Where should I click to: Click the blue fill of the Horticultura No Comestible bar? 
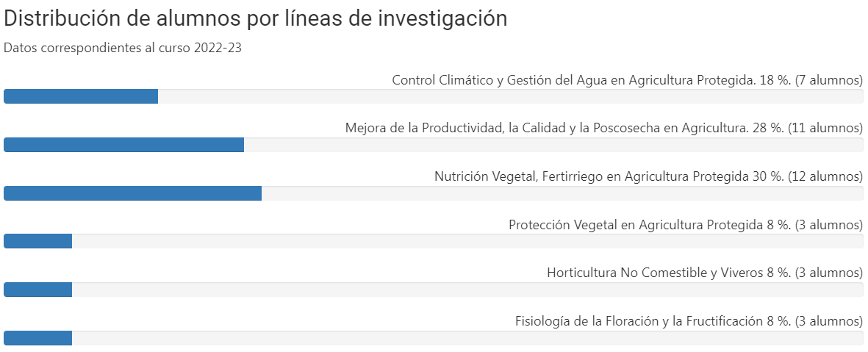[37, 290]
